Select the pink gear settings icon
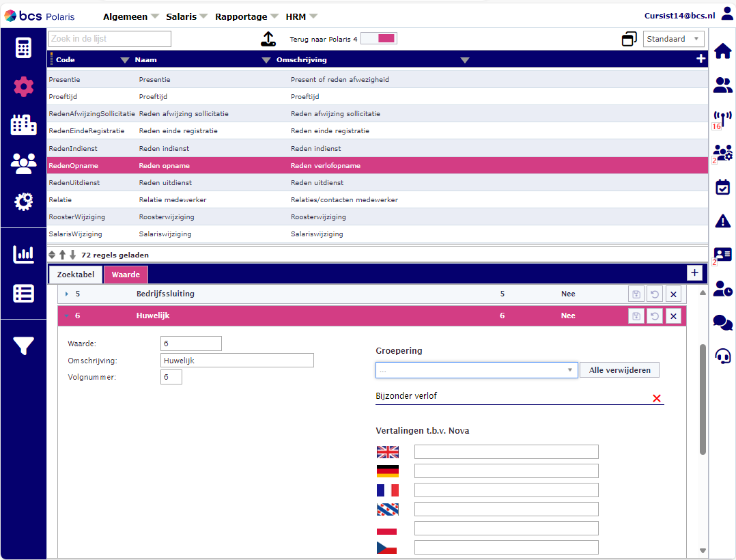The image size is (736, 560). pyautogui.click(x=23, y=86)
